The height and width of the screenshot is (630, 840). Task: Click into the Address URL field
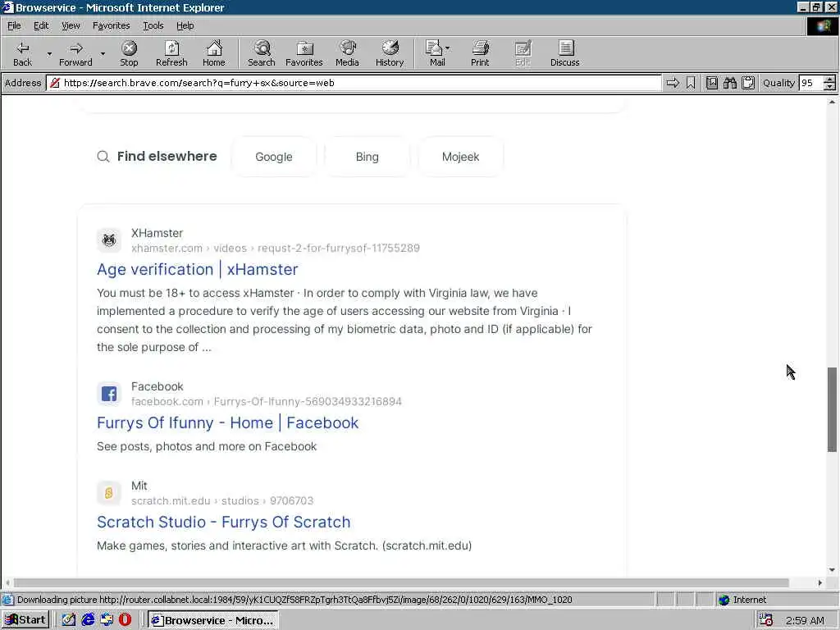coord(354,83)
